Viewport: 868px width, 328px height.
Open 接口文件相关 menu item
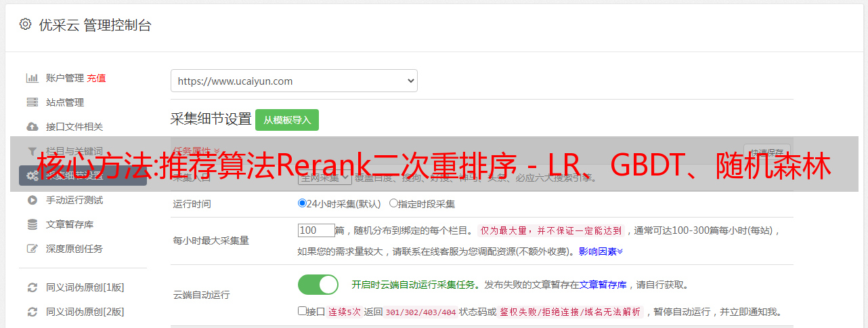74,127
